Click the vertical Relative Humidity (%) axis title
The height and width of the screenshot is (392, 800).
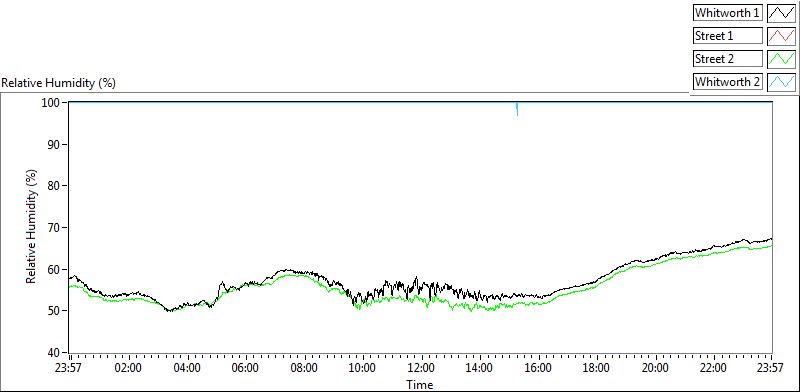32,227
